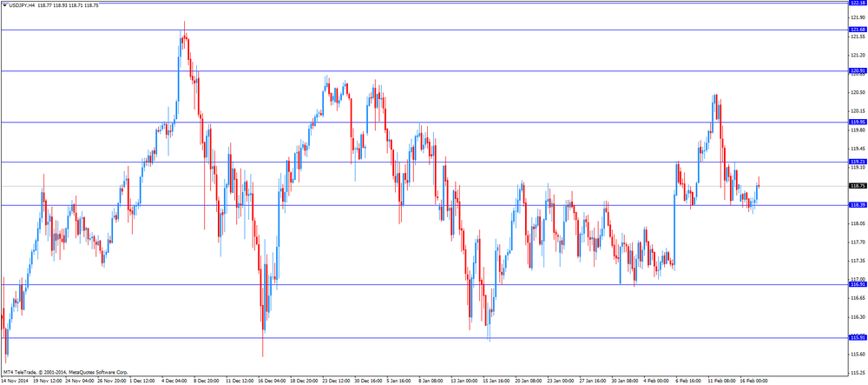
Task: Click the 119.10 tick on price axis
Action: coord(858,167)
